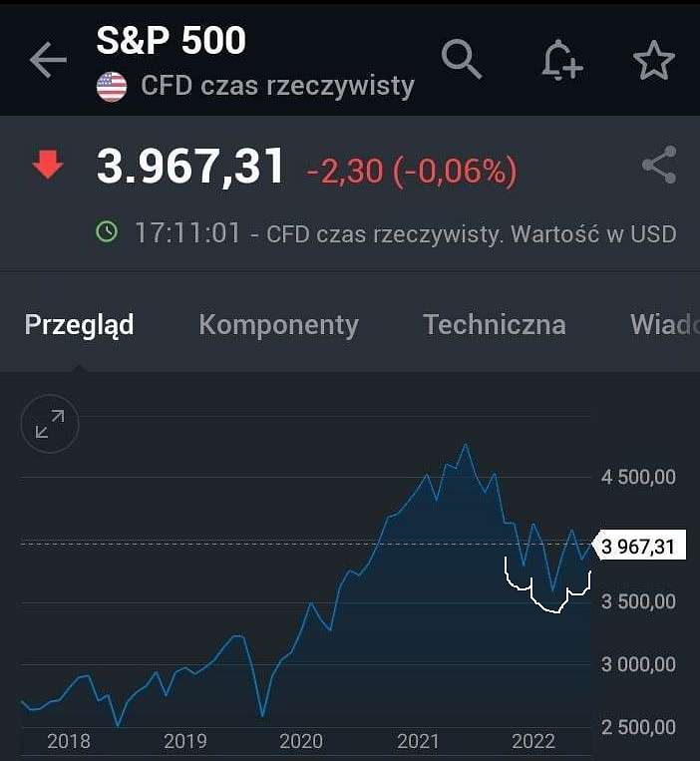
Task: Click the chart peak near late 2021
Action: (466, 444)
